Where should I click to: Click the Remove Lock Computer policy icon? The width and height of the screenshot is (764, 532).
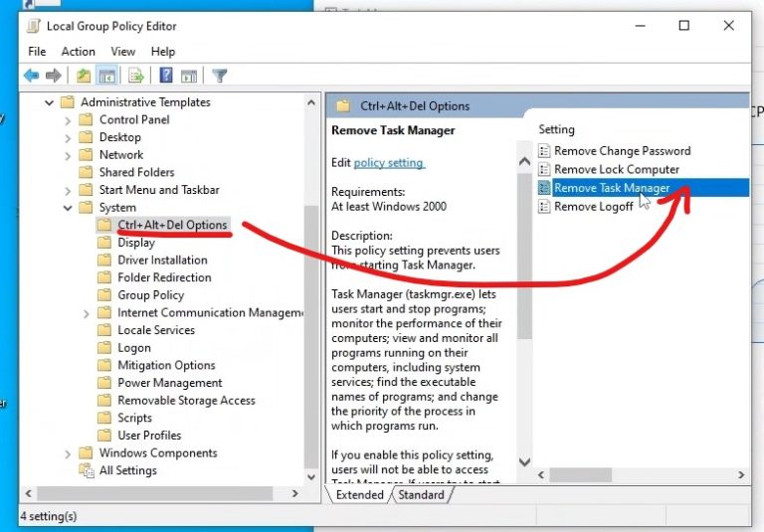click(544, 169)
